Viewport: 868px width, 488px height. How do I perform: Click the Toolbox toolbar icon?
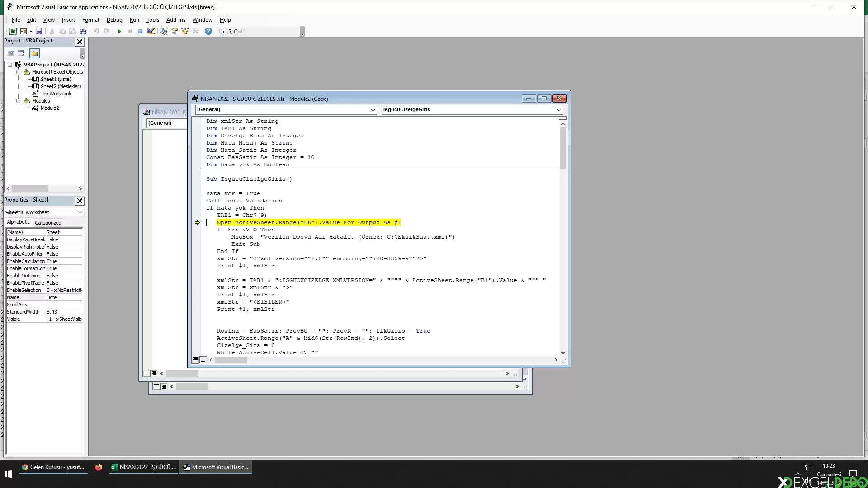(195, 31)
